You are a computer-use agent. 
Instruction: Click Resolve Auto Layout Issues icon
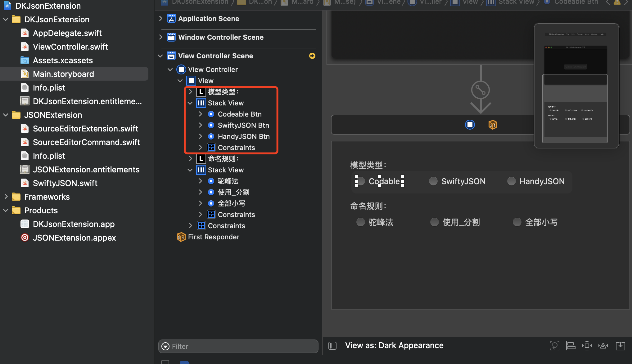(x=603, y=345)
